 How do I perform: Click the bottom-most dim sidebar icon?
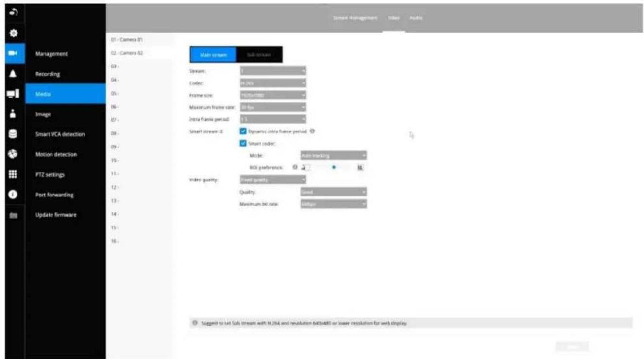[14, 215]
